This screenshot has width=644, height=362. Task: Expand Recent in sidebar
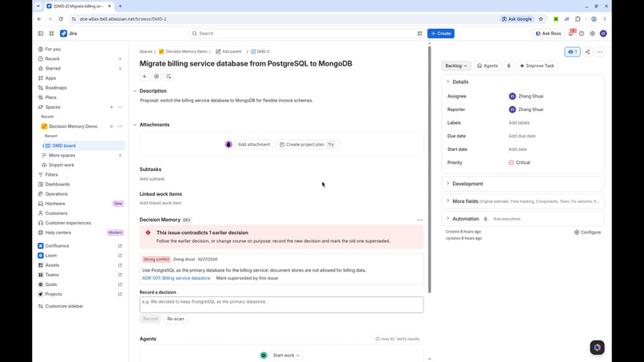click(120, 59)
